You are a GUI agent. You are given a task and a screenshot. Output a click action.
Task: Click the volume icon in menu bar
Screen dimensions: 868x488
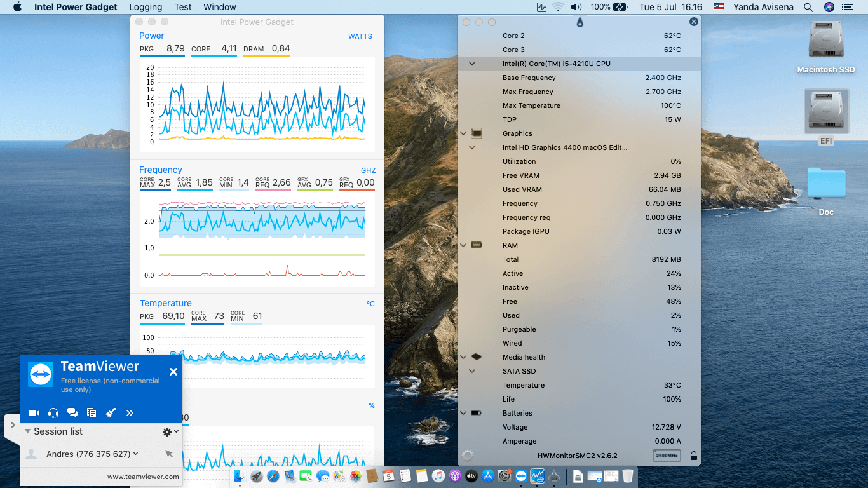(576, 7)
